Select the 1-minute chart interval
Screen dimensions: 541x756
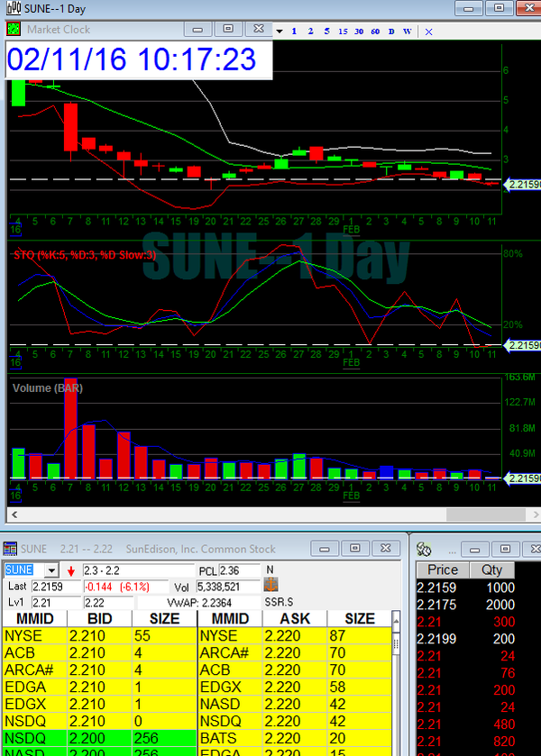(294, 32)
